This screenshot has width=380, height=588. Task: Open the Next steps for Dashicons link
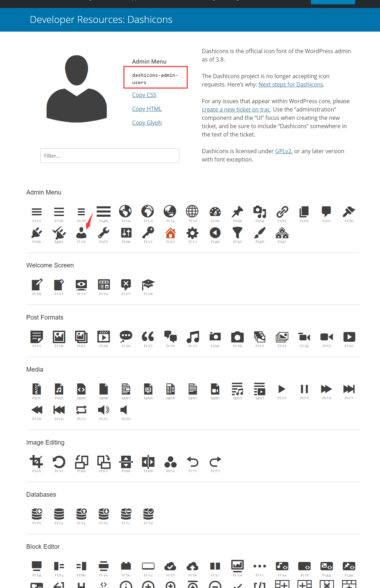[291, 84]
